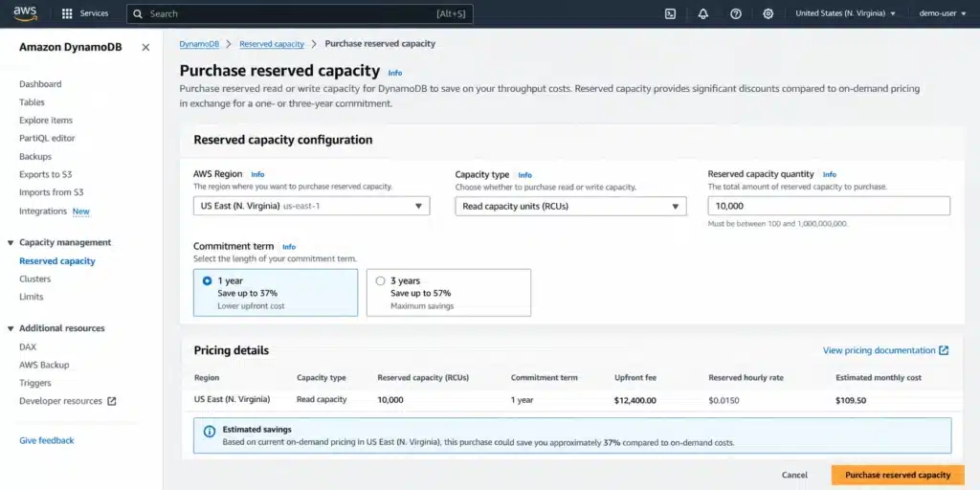Close the Amazon DynamoDB side panel
The height and width of the screenshot is (490, 980).
click(x=145, y=48)
